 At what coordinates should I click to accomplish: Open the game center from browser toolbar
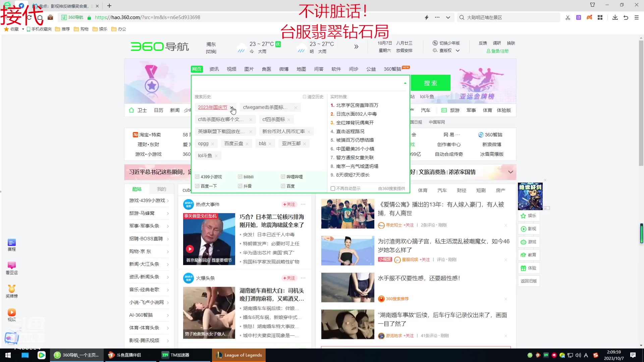click(590, 17)
